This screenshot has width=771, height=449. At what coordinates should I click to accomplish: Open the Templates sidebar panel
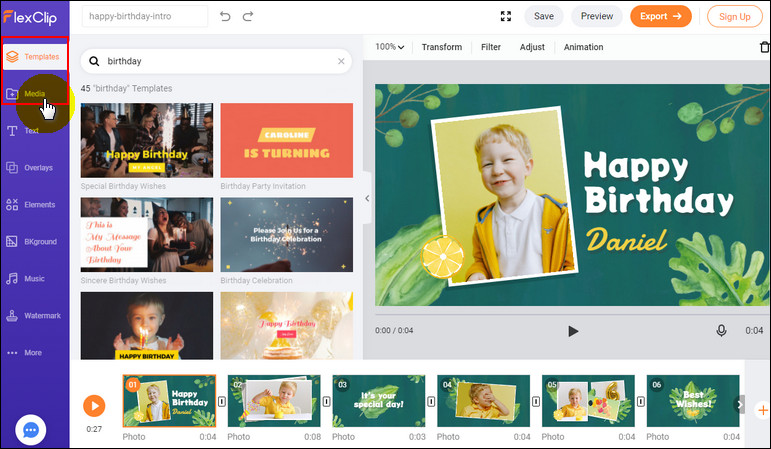pos(33,57)
